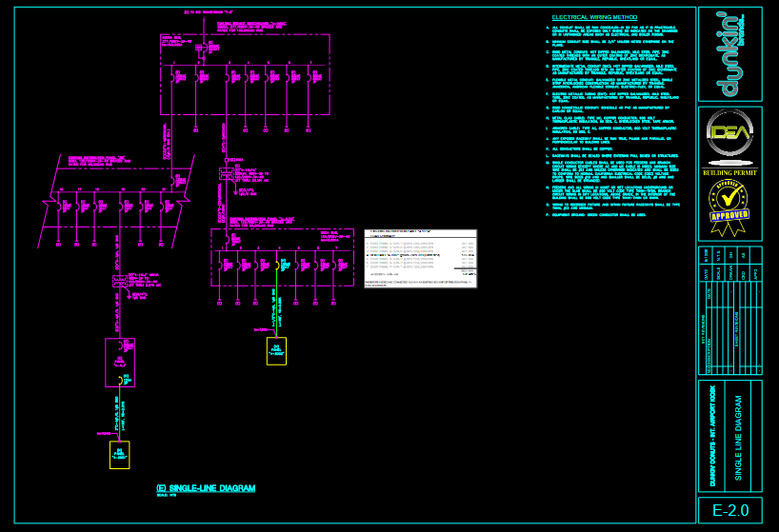Select the yellow panel box below green feeder
Image resolution: width=779 pixels, height=532 pixels.
coord(276,350)
